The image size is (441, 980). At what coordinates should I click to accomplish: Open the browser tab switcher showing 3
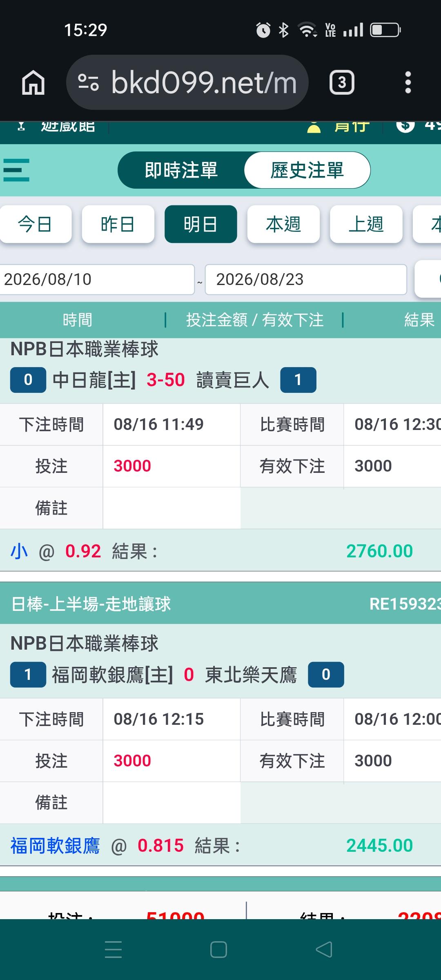342,82
